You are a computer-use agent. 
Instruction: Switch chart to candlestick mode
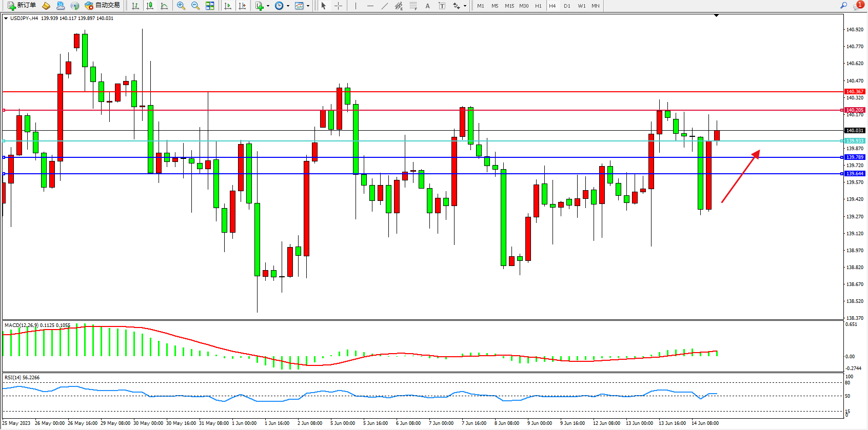click(x=150, y=6)
